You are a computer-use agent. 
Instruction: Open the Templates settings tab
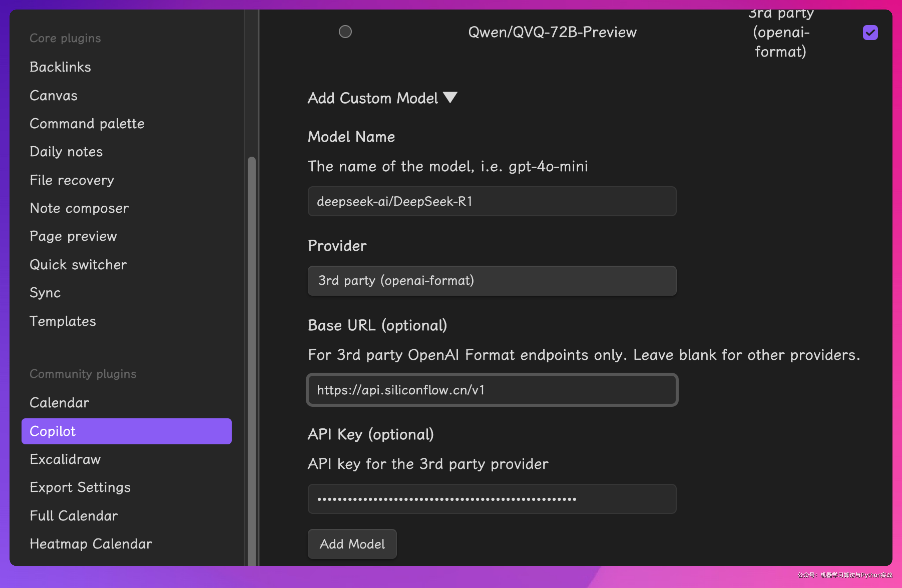pyautogui.click(x=63, y=321)
